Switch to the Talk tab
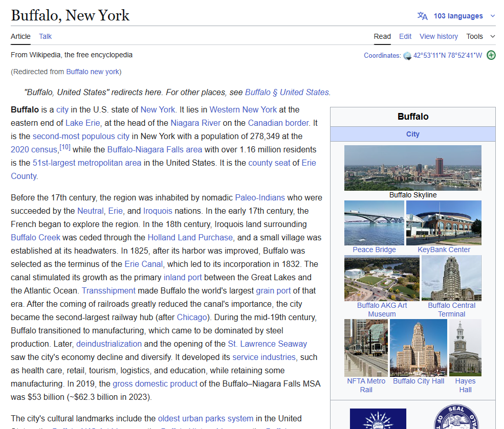The image size is (504, 429). (x=46, y=36)
